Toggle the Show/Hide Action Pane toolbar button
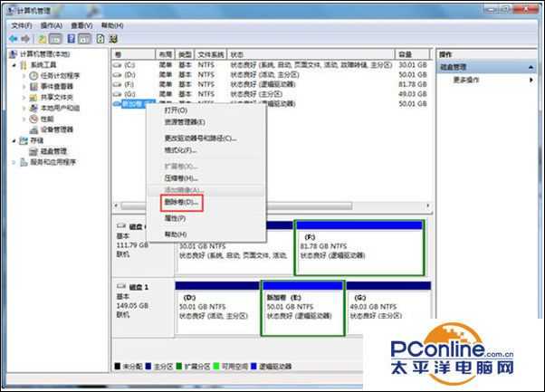This screenshot has width=545, height=392. point(84,39)
